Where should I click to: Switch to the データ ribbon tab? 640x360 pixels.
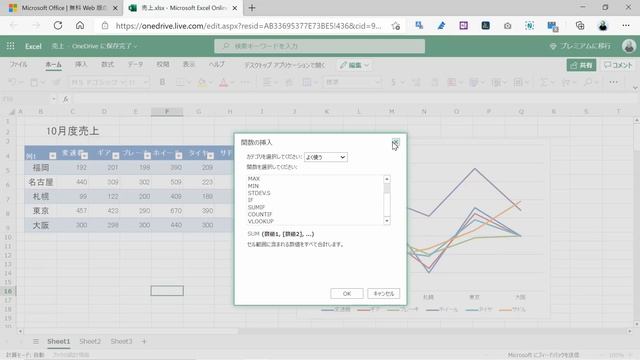[x=135, y=64]
